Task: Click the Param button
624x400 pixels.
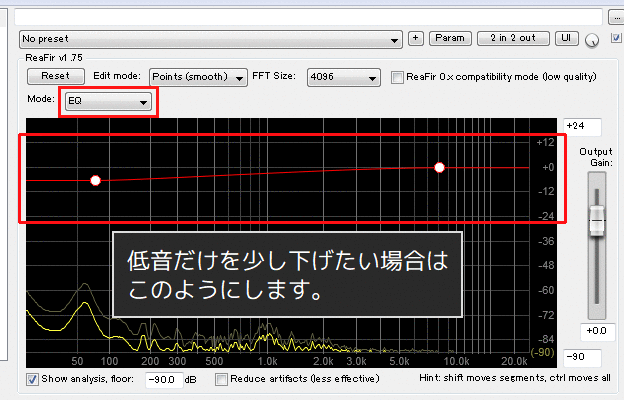Action: (449, 38)
